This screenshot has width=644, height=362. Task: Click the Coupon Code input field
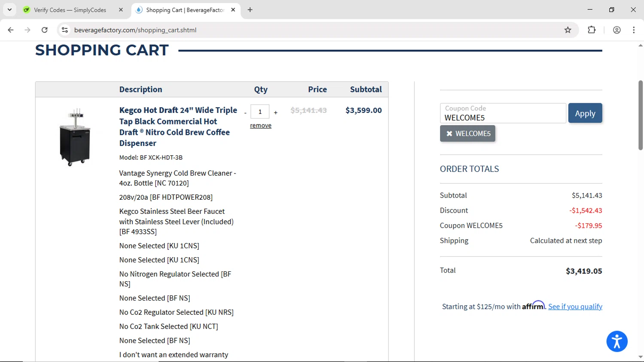tap(503, 113)
